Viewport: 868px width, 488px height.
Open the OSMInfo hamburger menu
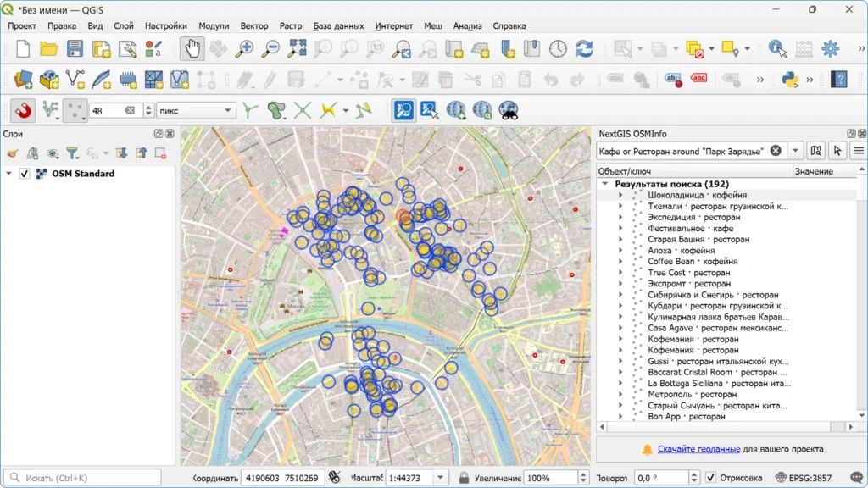tap(859, 151)
